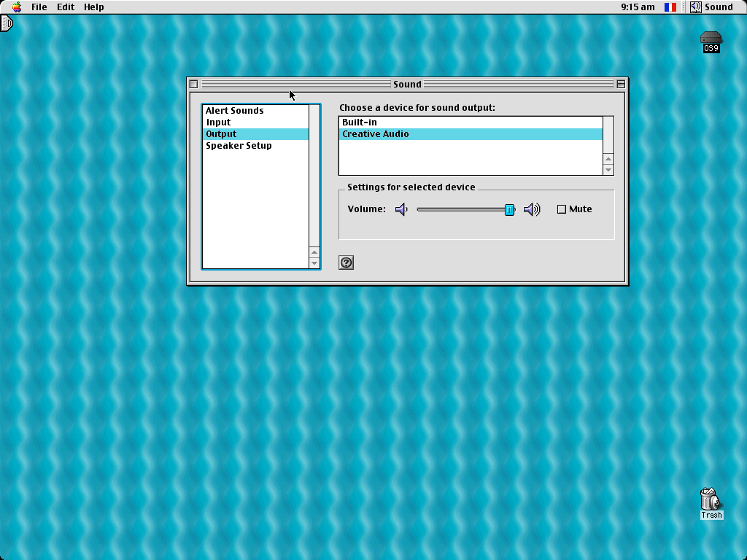The height and width of the screenshot is (560, 747).
Task: Open the Edit menu
Action: point(65,7)
